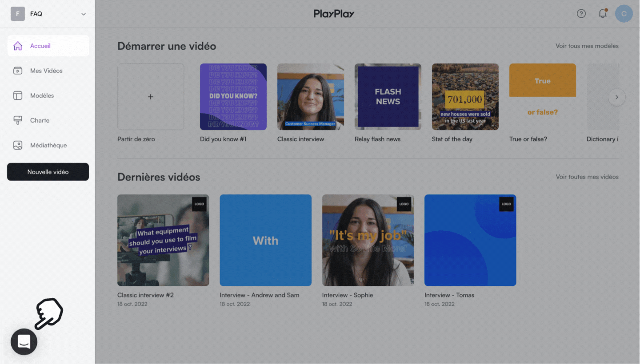
Task: Open the Classic interview #2 video
Action: 163,240
